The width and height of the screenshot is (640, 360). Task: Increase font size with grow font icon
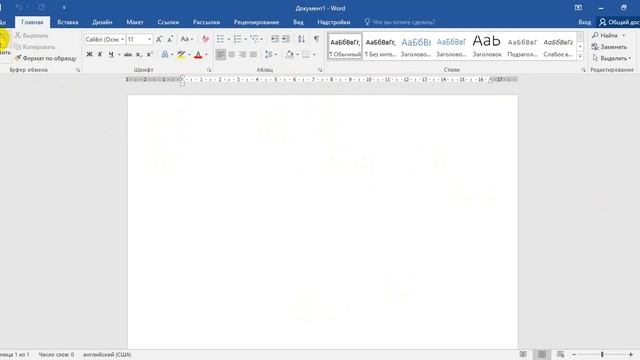159,39
